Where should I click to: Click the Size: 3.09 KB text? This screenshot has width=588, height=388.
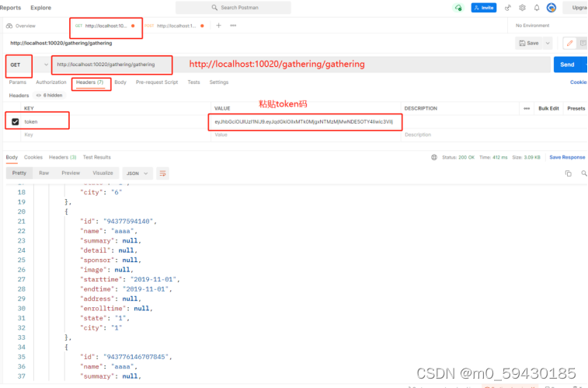526,157
